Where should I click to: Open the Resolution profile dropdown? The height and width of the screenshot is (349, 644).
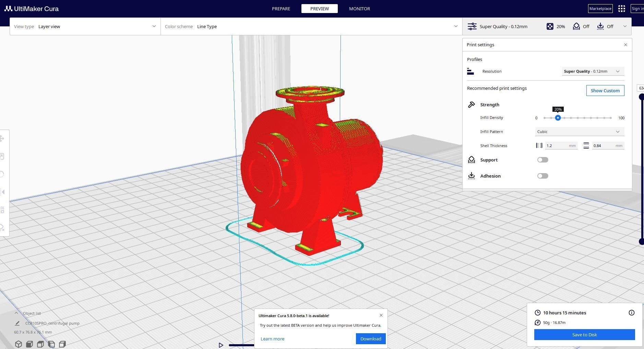[593, 71]
